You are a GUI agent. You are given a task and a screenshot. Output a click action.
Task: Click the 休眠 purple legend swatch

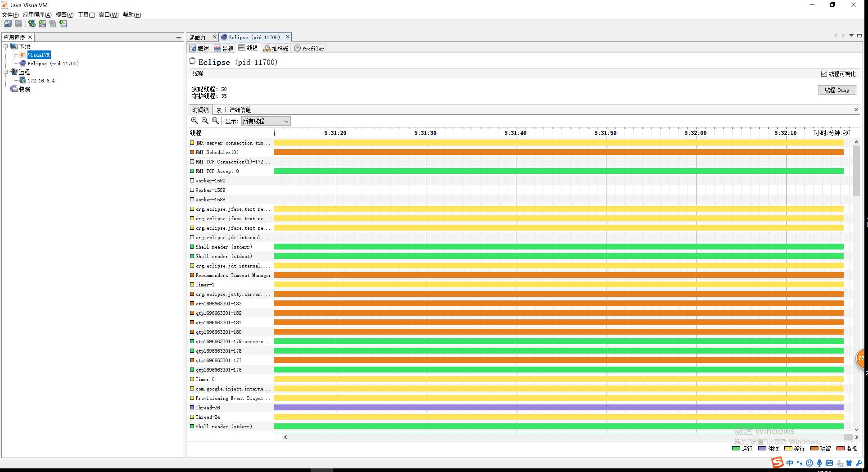(762, 449)
